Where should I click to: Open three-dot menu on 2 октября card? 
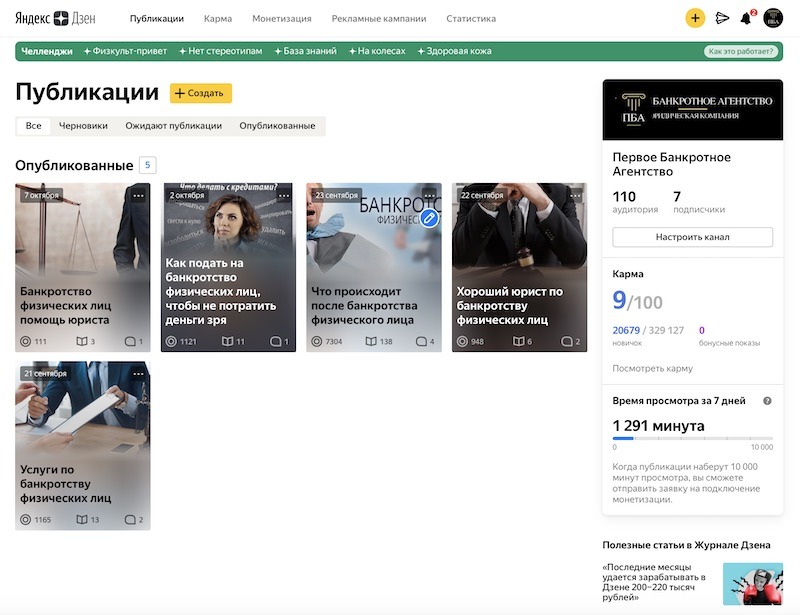click(x=284, y=195)
